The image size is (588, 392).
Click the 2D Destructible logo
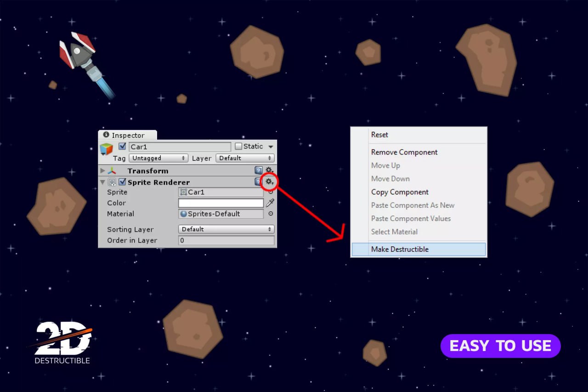click(62, 343)
